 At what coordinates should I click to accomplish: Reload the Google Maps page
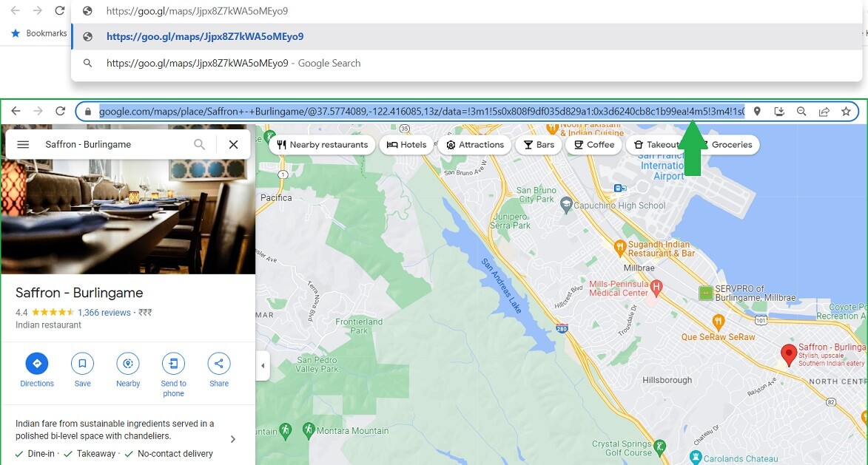coord(61,111)
